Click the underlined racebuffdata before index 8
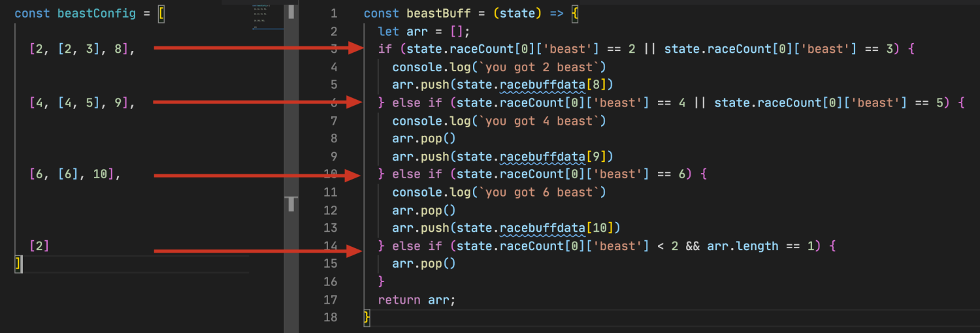Image resolution: width=980 pixels, height=333 pixels. point(542,85)
